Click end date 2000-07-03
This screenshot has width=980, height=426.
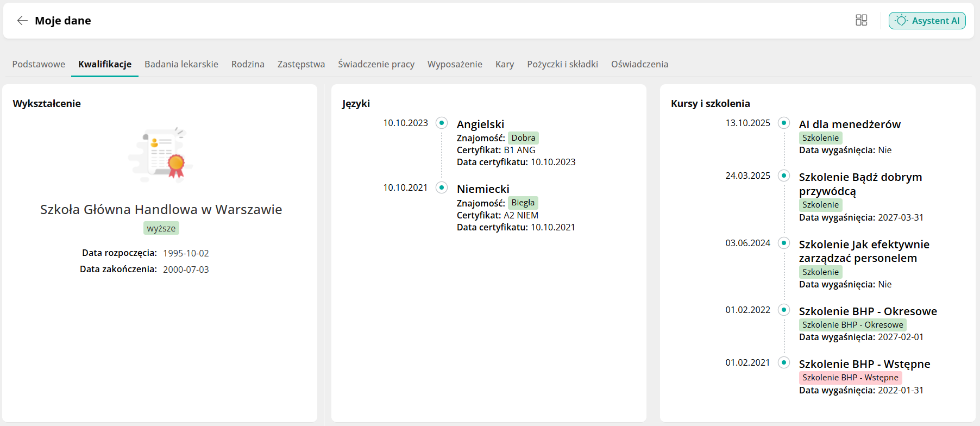click(x=186, y=270)
